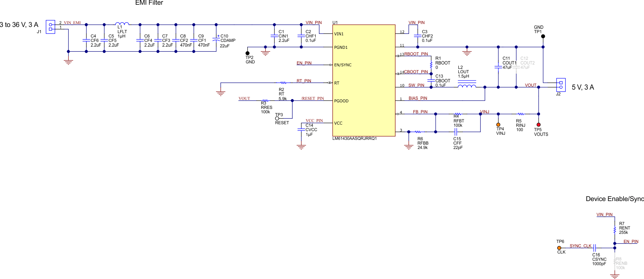Select the C16 CSYNC capacitor symbol
644x279 pixels.
coord(594,248)
